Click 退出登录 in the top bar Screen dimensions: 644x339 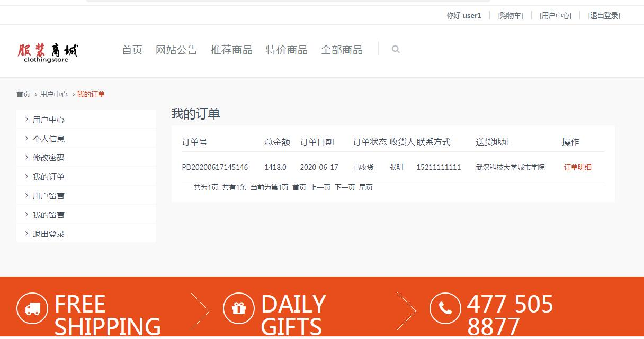604,15
